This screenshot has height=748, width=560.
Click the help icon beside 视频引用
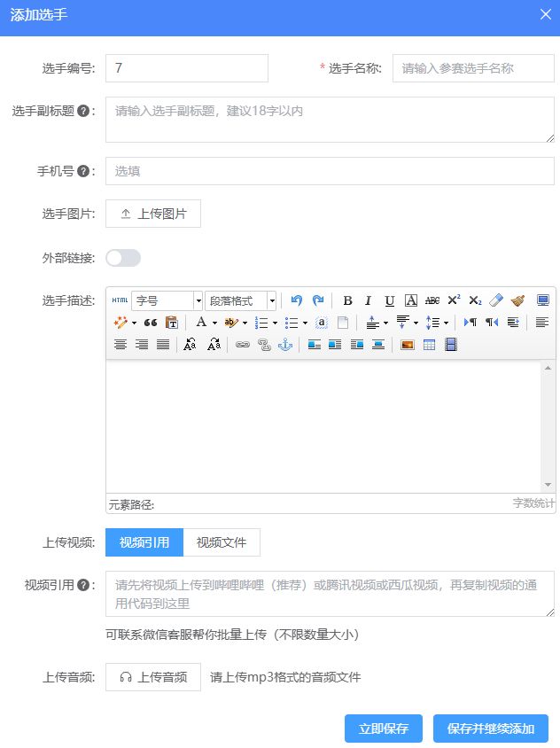point(83,585)
